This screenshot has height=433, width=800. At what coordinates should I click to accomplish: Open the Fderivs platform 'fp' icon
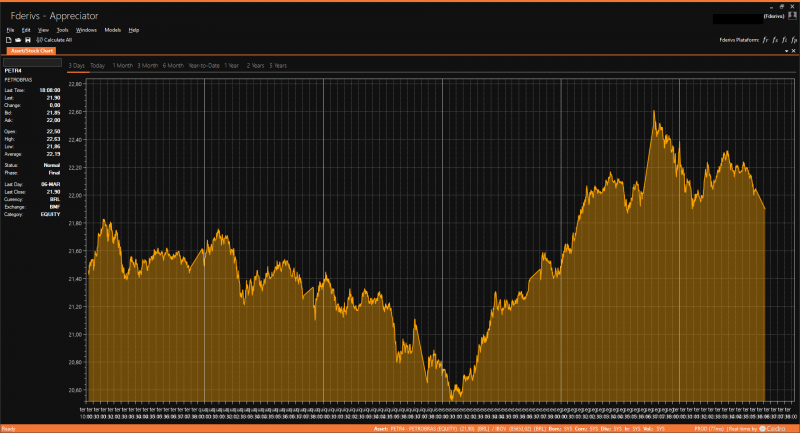pyautogui.click(x=792, y=40)
